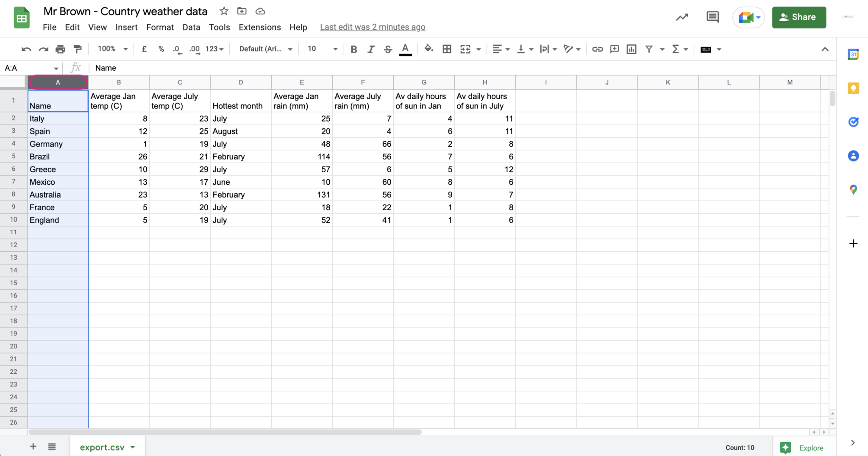Screen dimensions: 868x456
Task: Switch to the Extensions menu
Action: pyautogui.click(x=259, y=27)
